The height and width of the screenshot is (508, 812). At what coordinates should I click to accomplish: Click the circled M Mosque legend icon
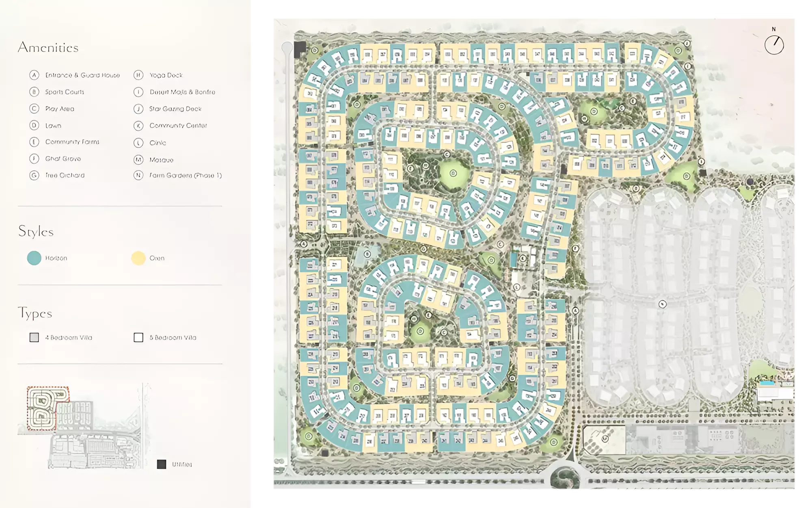[138, 160]
